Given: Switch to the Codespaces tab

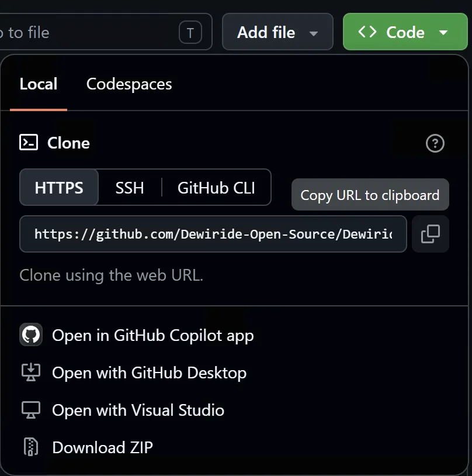Looking at the screenshot, I should 129,84.
